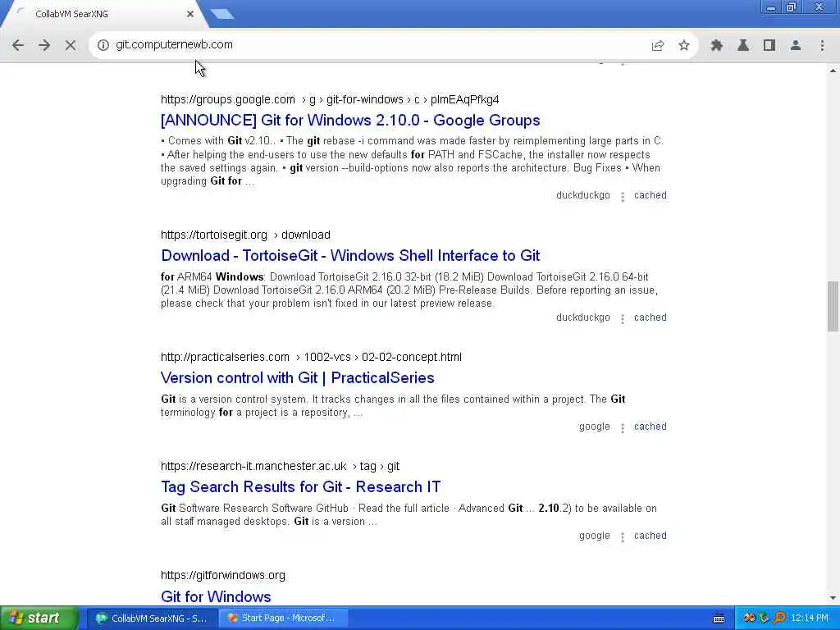Click the research-it.manchester.ac.uk URL
Image resolution: width=840 pixels, height=630 pixels.
point(281,467)
